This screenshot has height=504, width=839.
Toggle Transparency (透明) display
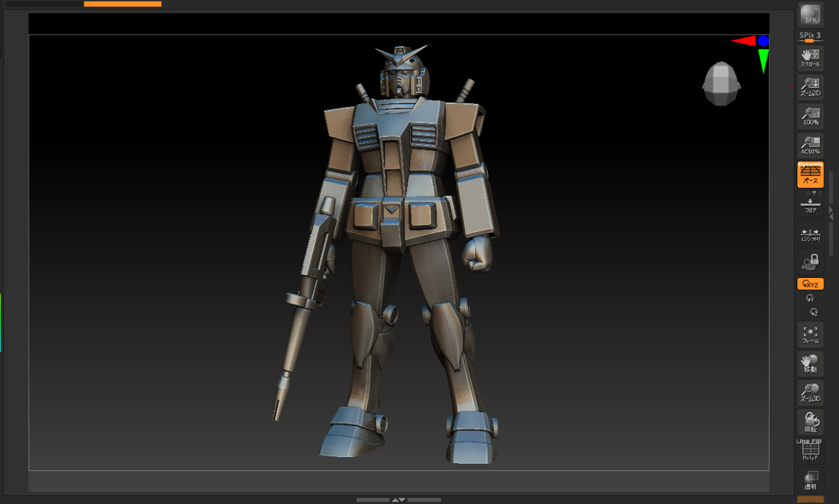point(810,480)
